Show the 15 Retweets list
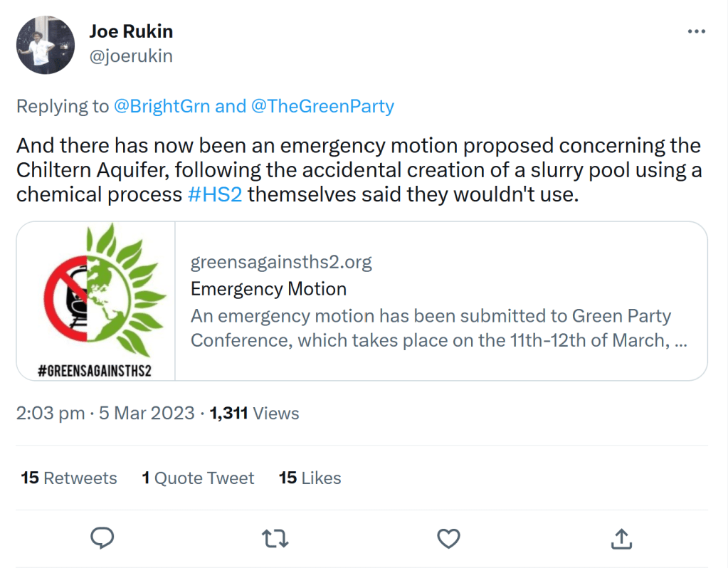 click(69, 478)
